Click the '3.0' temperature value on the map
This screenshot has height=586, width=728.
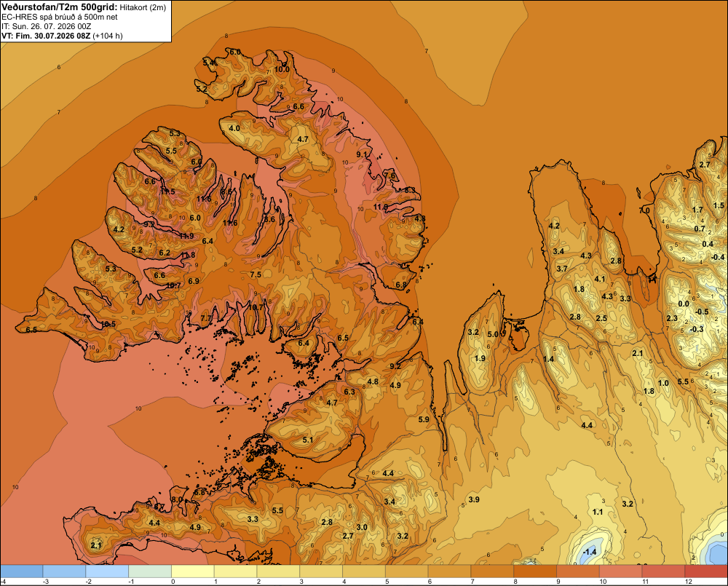click(x=362, y=527)
